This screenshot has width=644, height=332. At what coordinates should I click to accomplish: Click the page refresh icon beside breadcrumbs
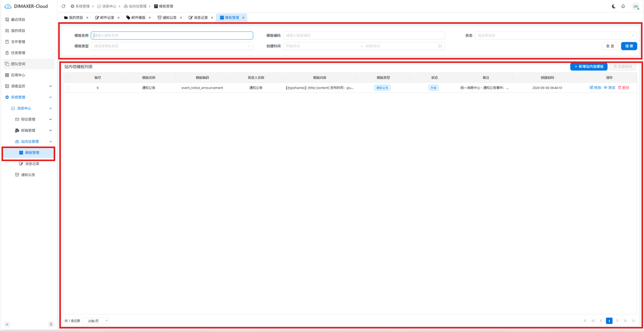63,7
